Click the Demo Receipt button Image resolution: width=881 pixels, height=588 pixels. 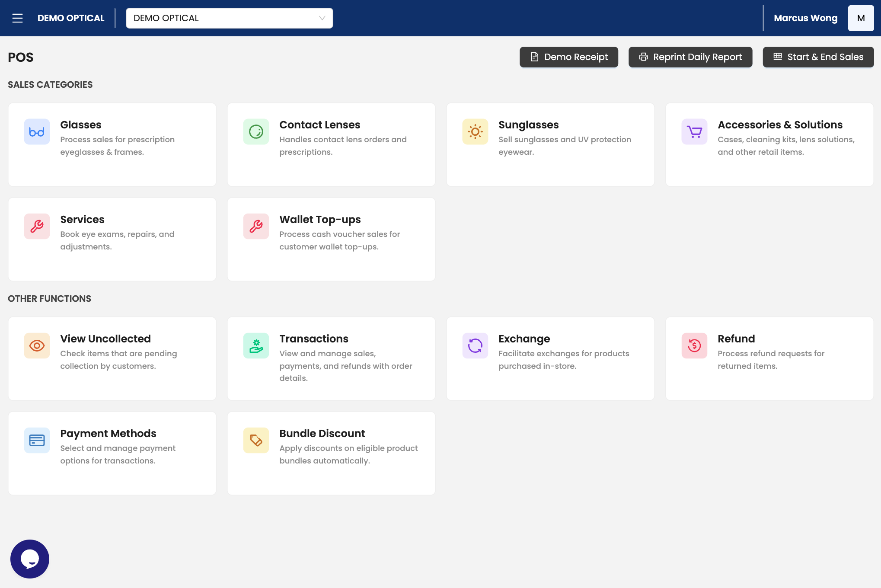pos(568,57)
